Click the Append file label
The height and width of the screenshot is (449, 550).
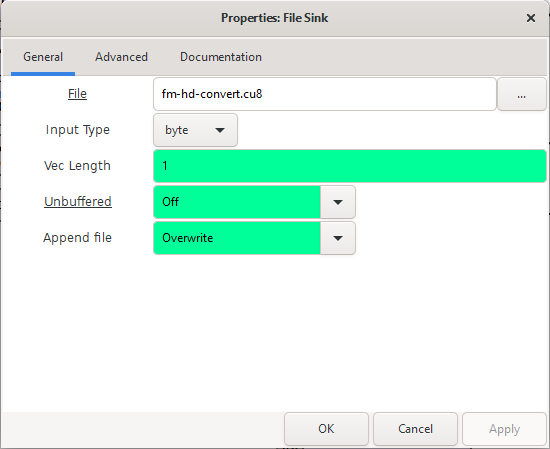[78, 238]
